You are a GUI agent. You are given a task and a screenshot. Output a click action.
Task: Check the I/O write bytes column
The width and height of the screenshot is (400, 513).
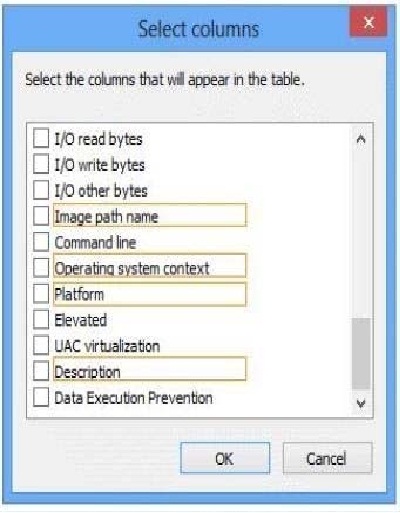click(41, 164)
